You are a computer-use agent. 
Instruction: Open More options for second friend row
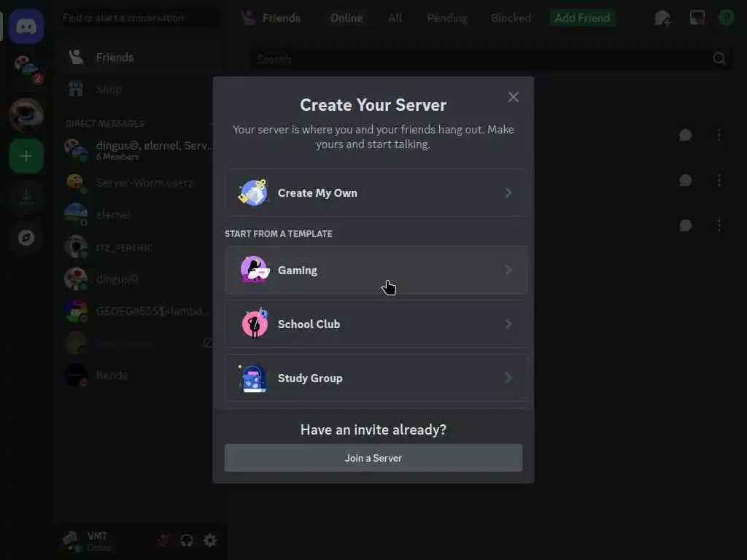pyautogui.click(x=719, y=180)
